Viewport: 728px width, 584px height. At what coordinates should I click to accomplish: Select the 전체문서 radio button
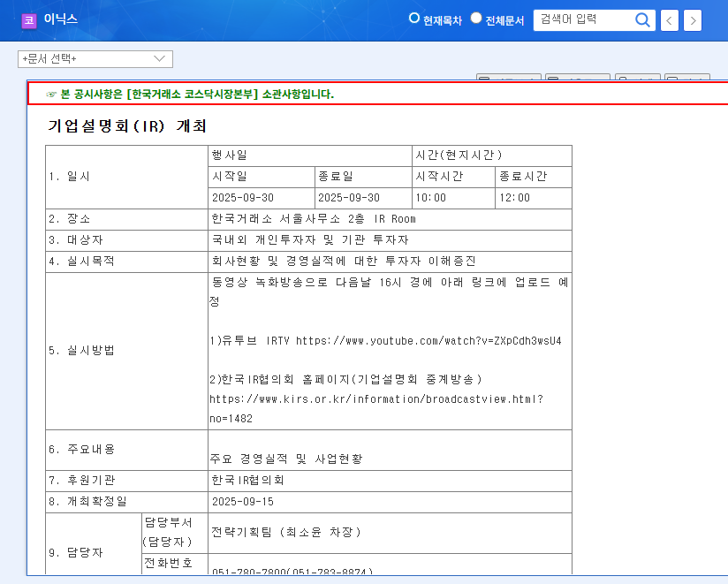pyautogui.click(x=476, y=18)
